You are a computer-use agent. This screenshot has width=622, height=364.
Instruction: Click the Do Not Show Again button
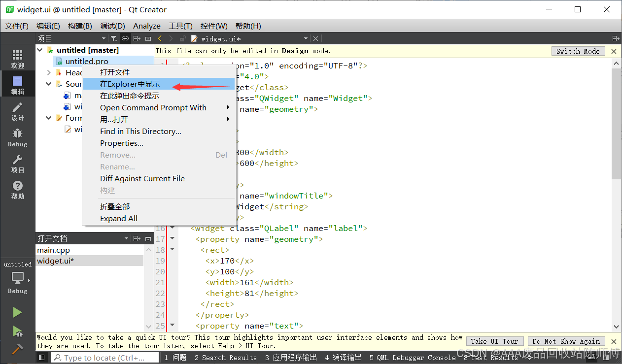point(566,341)
